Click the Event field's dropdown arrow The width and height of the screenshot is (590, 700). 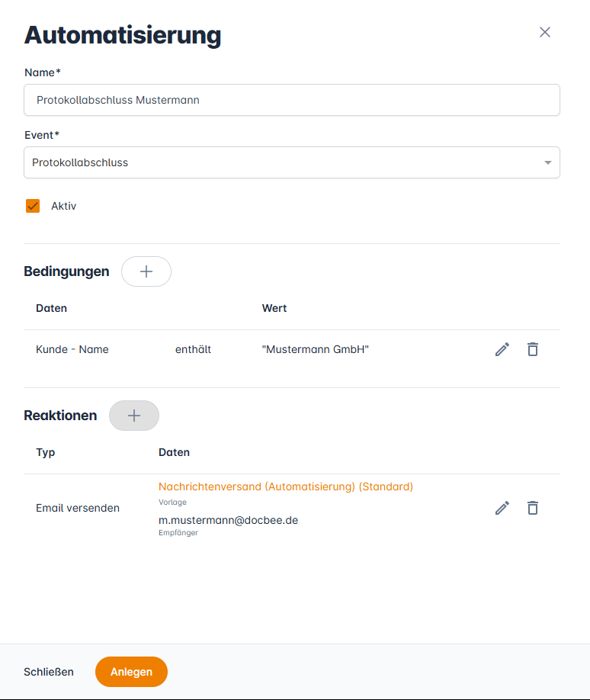547,162
